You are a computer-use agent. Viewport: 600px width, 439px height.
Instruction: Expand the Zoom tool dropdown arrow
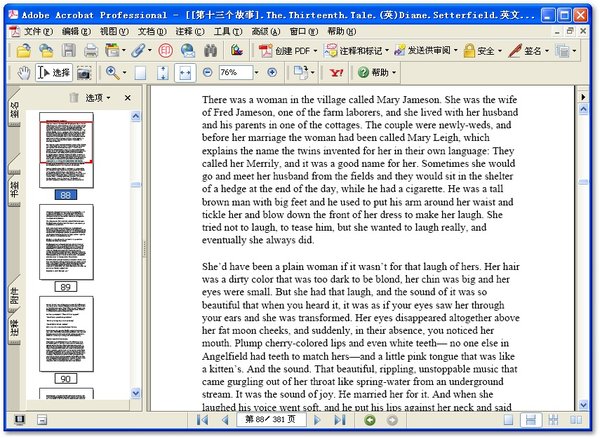[x=124, y=72]
